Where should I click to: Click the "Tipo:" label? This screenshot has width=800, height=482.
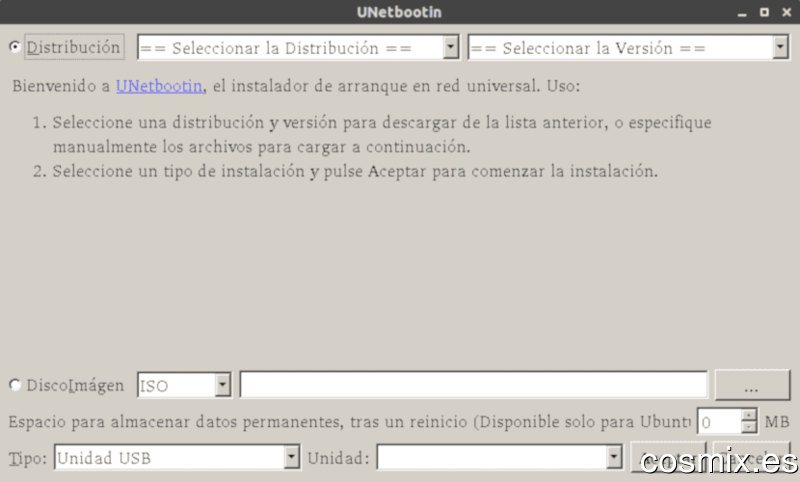[28, 459]
